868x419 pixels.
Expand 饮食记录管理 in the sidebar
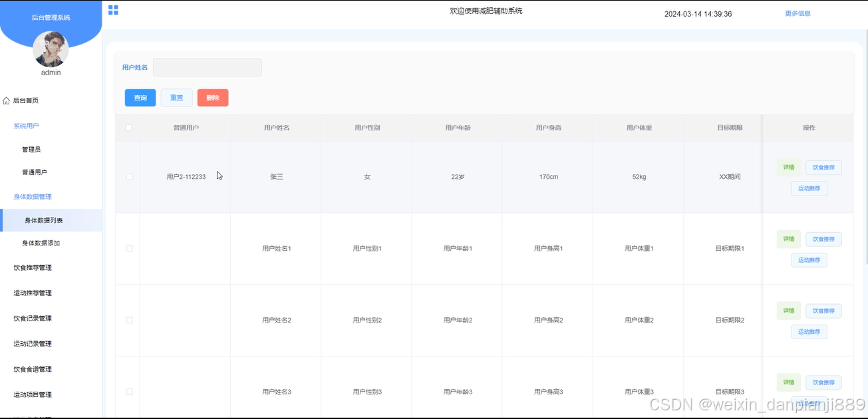[33, 319]
